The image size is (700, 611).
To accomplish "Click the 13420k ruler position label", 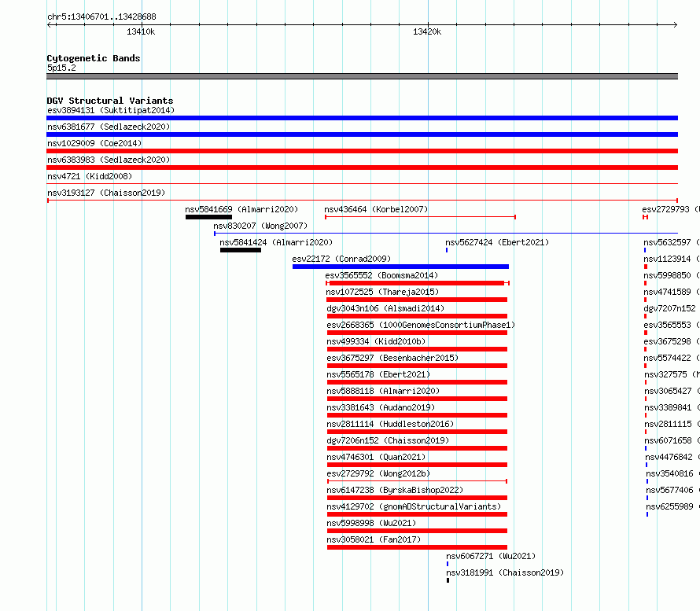I will [x=427, y=31].
